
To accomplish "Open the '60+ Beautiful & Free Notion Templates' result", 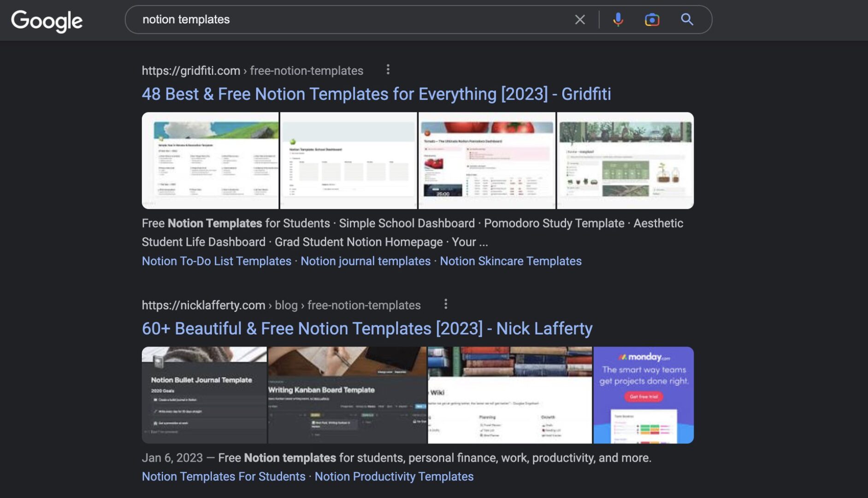I will 366,328.
